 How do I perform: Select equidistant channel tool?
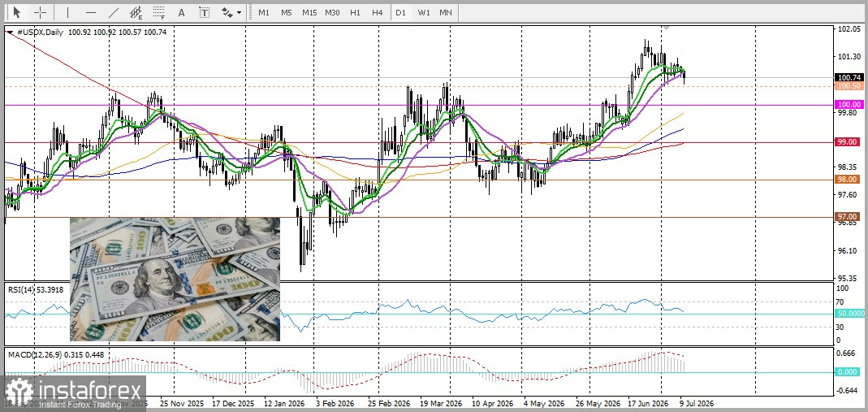pos(136,12)
